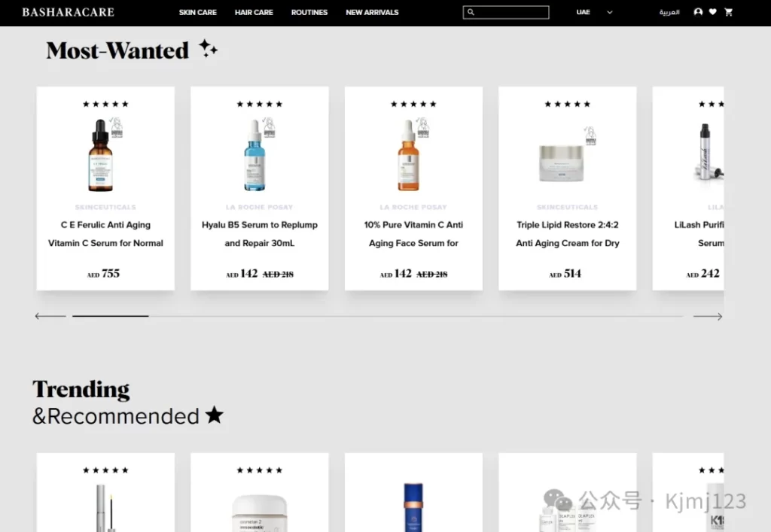Click LA ROCHE POSAY brand above 10% Vitamin C
The height and width of the screenshot is (532, 771).
click(x=413, y=207)
